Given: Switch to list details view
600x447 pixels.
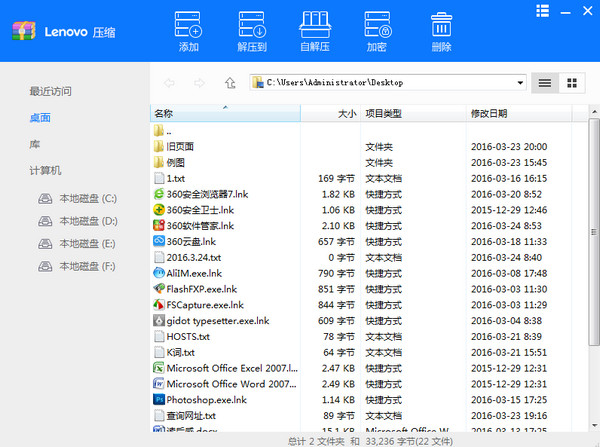Looking at the screenshot, I should [x=545, y=83].
